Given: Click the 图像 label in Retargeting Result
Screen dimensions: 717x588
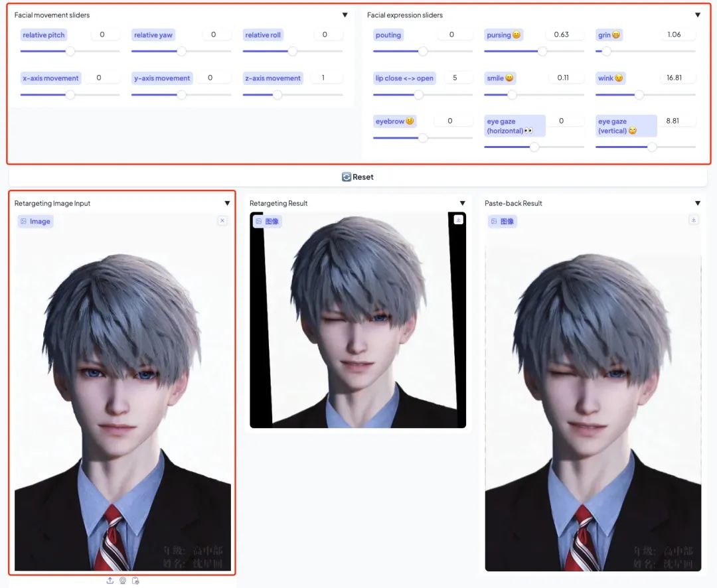Looking at the screenshot, I should (x=267, y=221).
